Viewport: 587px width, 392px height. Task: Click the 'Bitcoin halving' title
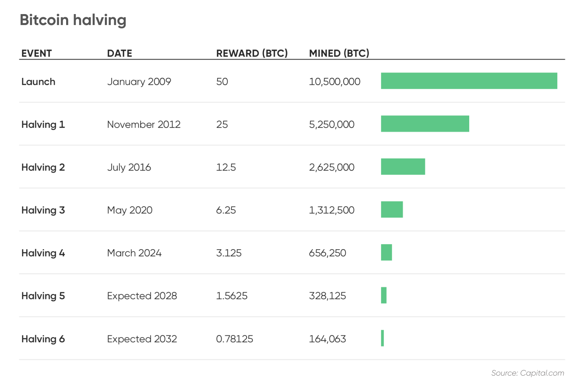click(x=73, y=20)
